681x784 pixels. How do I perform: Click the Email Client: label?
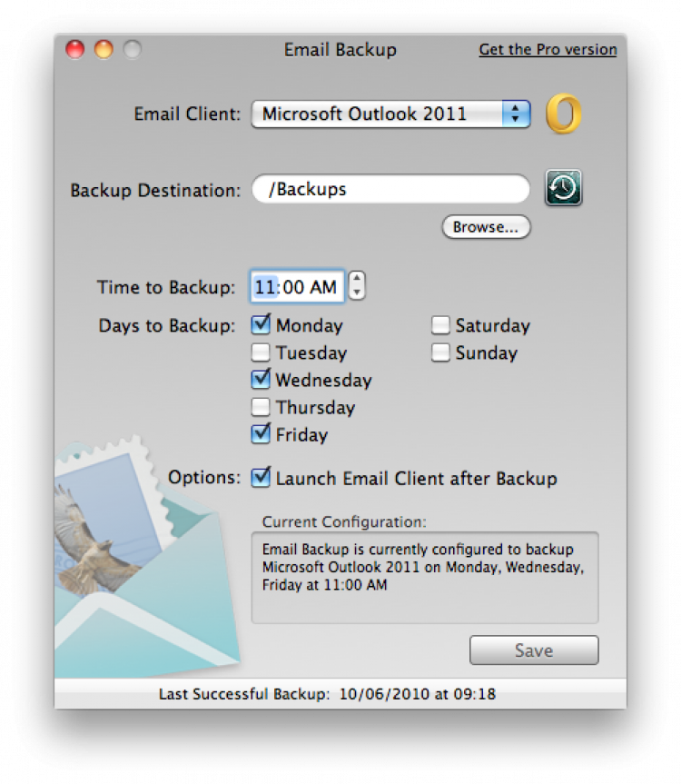[187, 114]
